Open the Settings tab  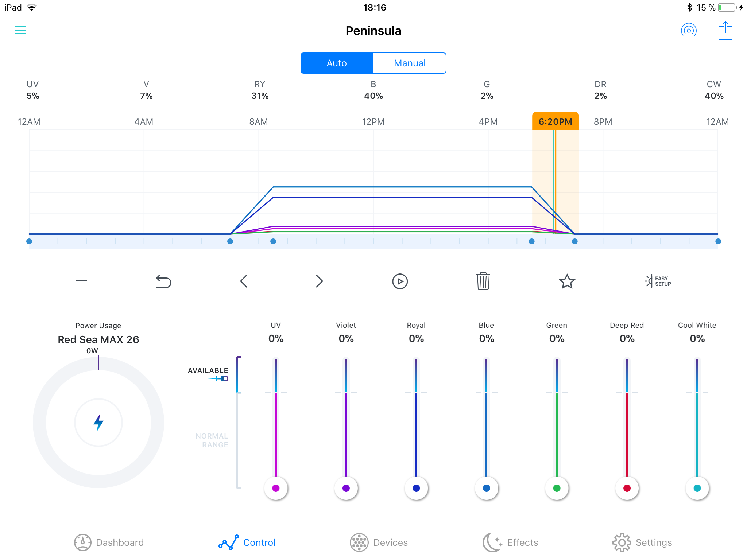click(642, 542)
